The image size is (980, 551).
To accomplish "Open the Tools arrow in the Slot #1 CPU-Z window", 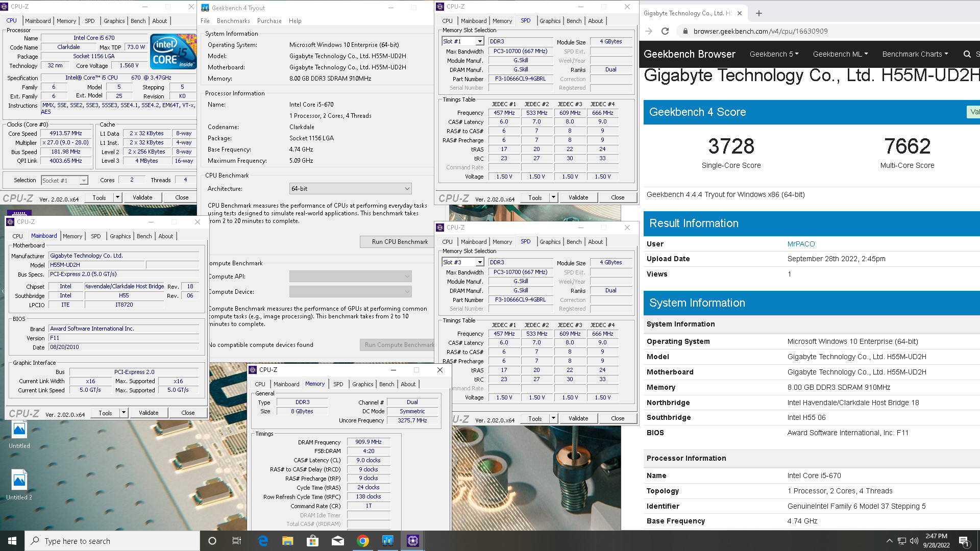I will point(553,197).
